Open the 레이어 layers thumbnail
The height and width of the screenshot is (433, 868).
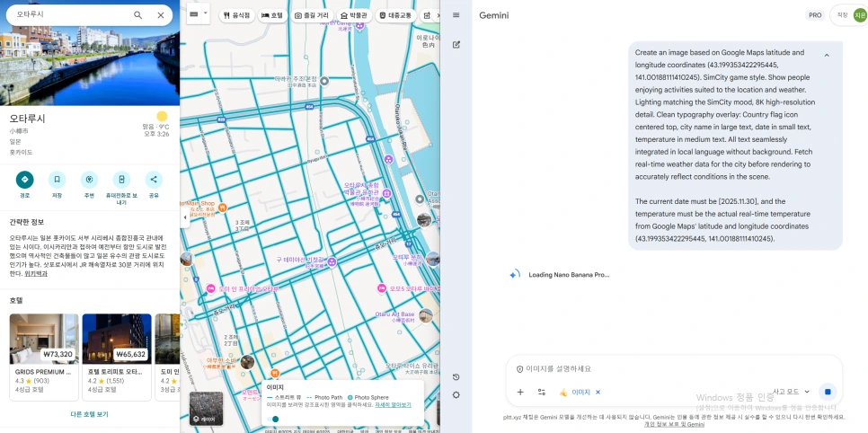[207, 409]
